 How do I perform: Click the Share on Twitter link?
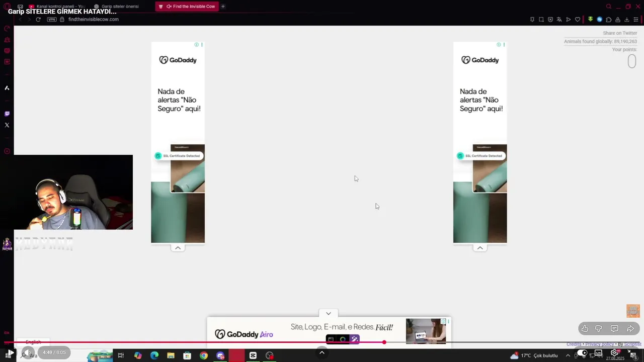coord(620,33)
